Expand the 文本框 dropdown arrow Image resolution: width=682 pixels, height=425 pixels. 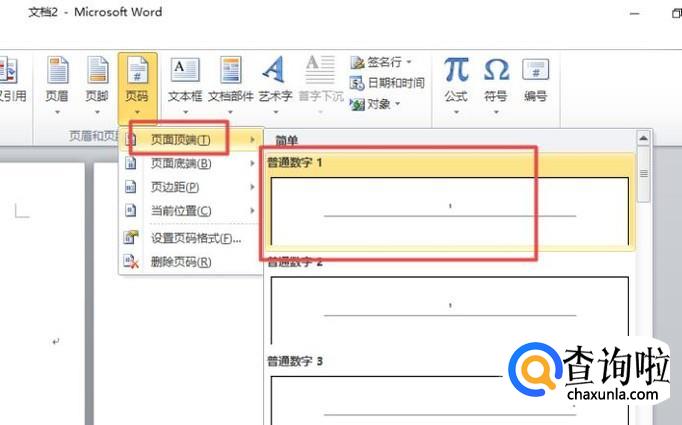[185, 112]
